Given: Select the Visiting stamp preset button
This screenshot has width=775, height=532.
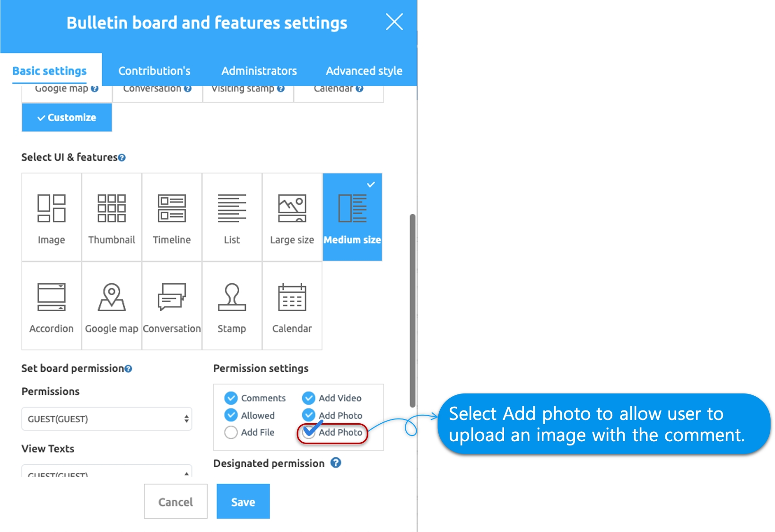Looking at the screenshot, I should click(x=248, y=93).
